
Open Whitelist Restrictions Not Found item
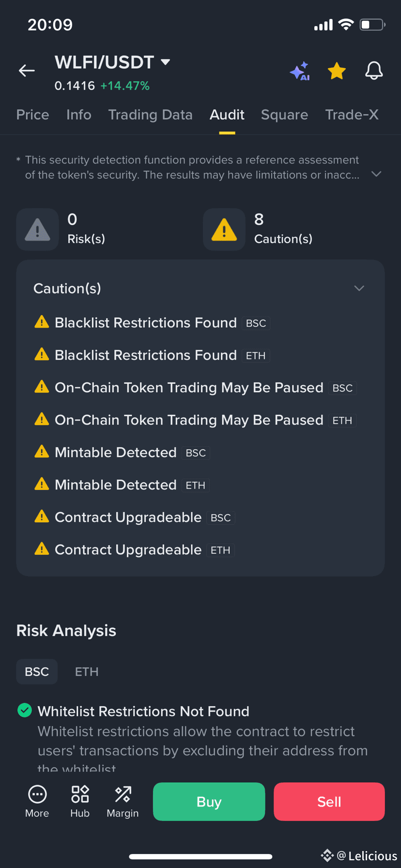coord(143,711)
